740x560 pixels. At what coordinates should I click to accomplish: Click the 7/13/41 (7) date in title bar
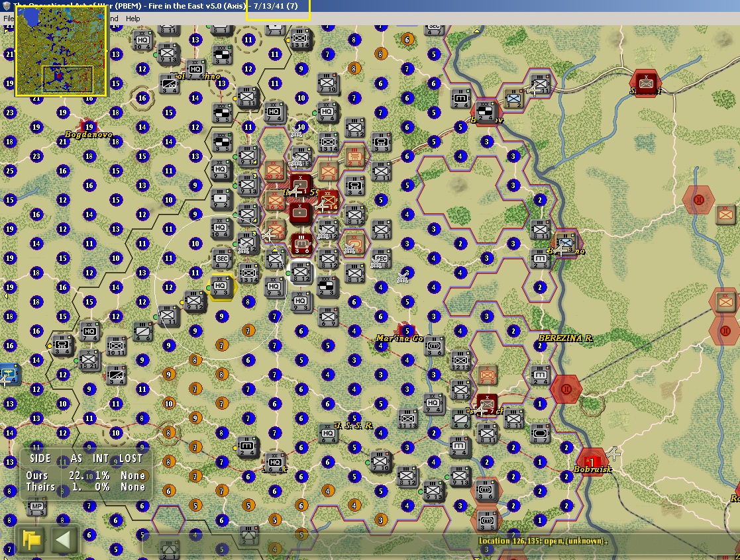click(x=276, y=6)
